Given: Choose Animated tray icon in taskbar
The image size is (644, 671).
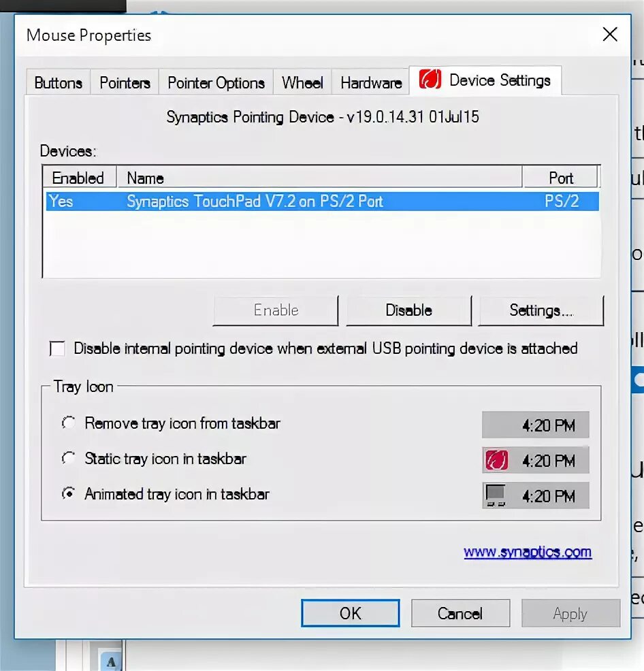Looking at the screenshot, I should tap(69, 494).
